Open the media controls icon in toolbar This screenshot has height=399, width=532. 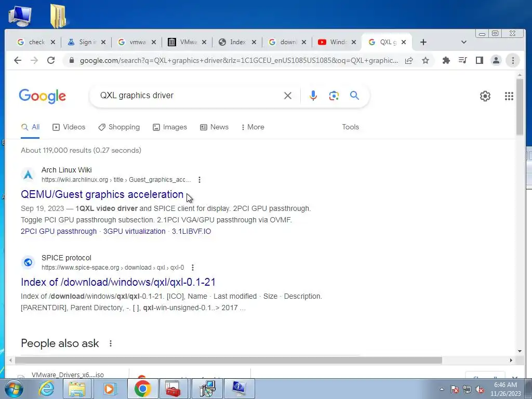point(463,60)
